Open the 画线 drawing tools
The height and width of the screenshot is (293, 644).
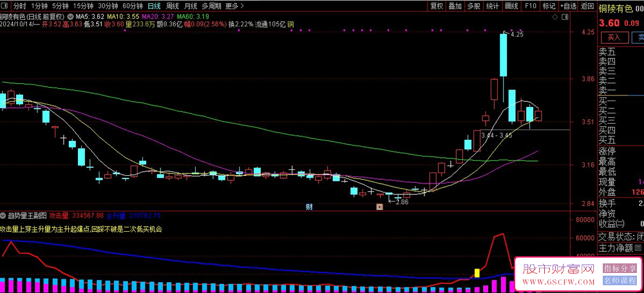coord(511,6)
